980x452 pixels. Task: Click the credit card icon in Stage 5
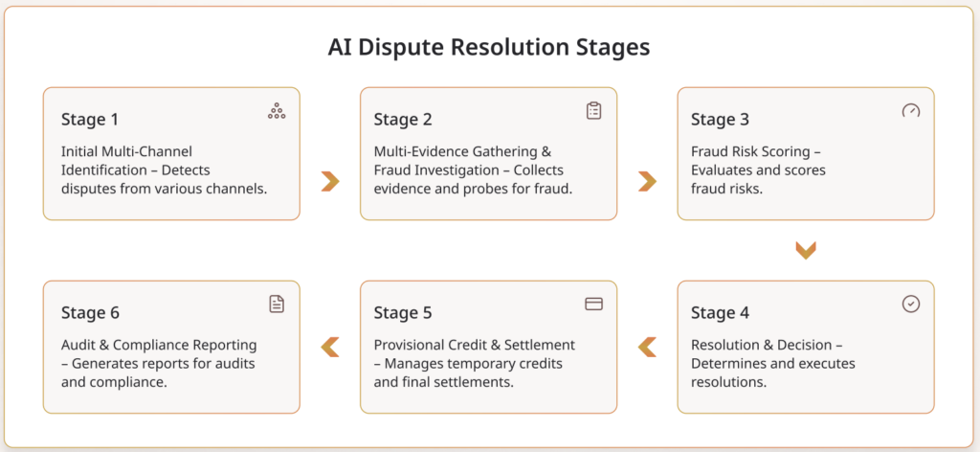coord(593,304)
